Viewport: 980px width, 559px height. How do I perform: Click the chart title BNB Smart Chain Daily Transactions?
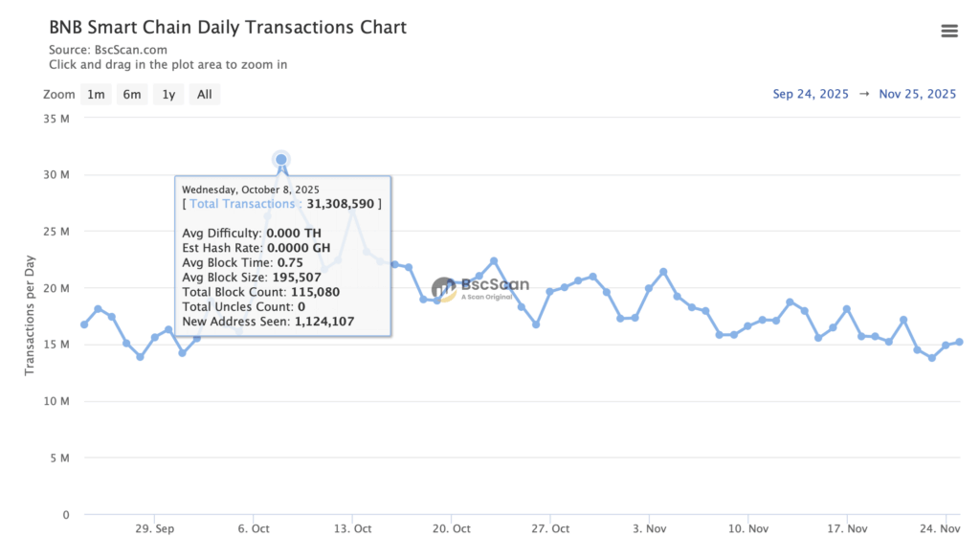click(227, 27)
